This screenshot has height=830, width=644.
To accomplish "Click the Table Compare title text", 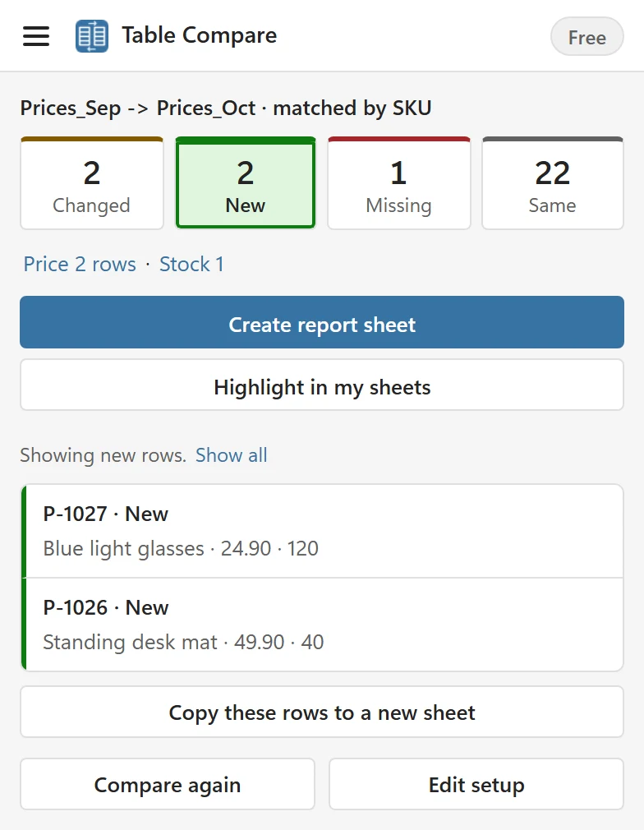I will (200, 35).
